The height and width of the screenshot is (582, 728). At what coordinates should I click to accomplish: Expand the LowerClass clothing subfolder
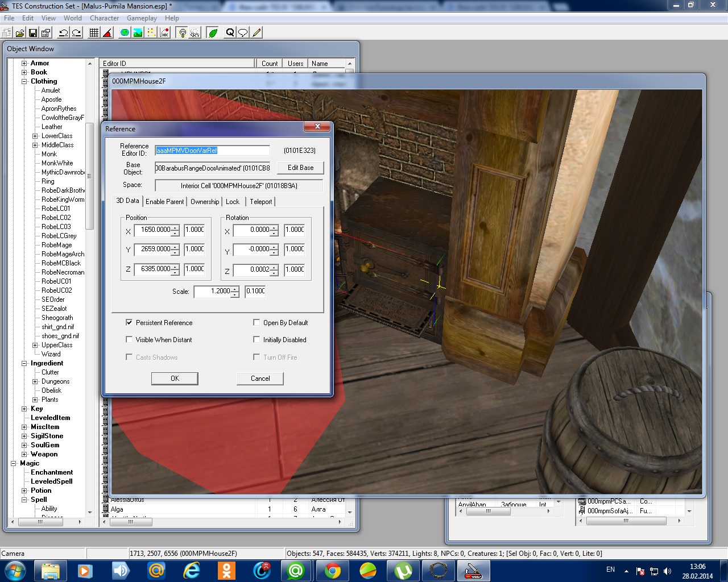[x=35, y=136]
